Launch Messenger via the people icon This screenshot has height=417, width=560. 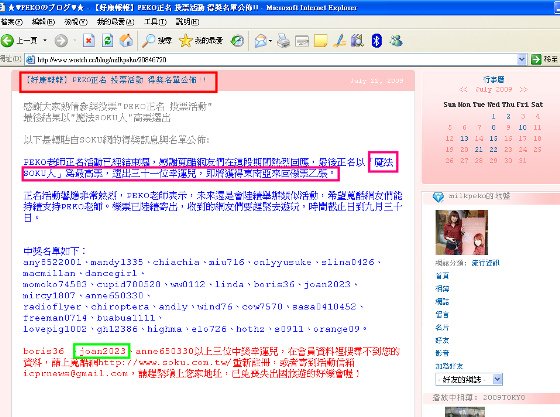click(x=396, y=41)
